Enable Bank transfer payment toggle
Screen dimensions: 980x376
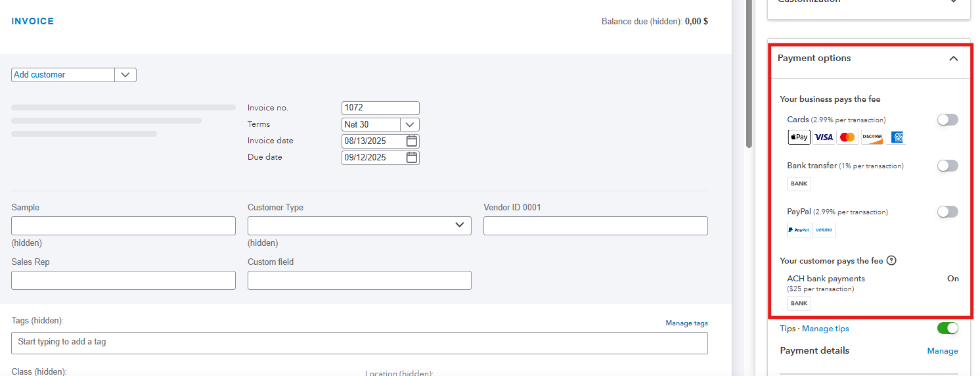(x=947, y=166)
